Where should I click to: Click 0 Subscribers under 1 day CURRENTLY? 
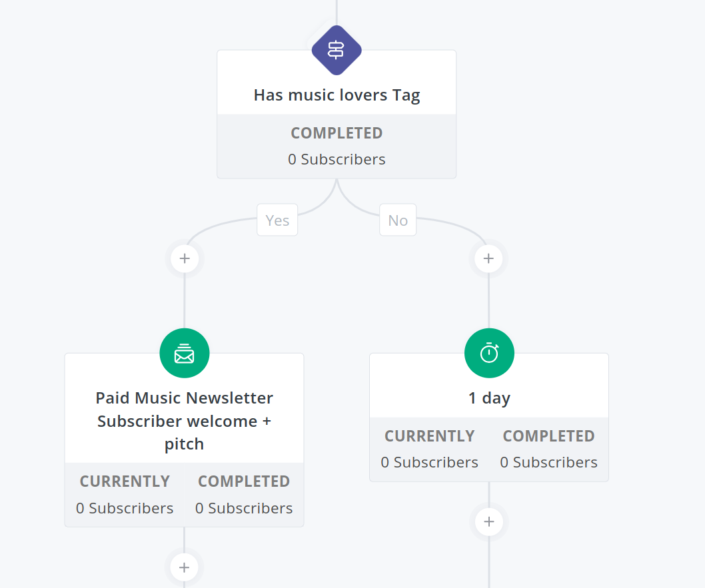coord(429,462)
